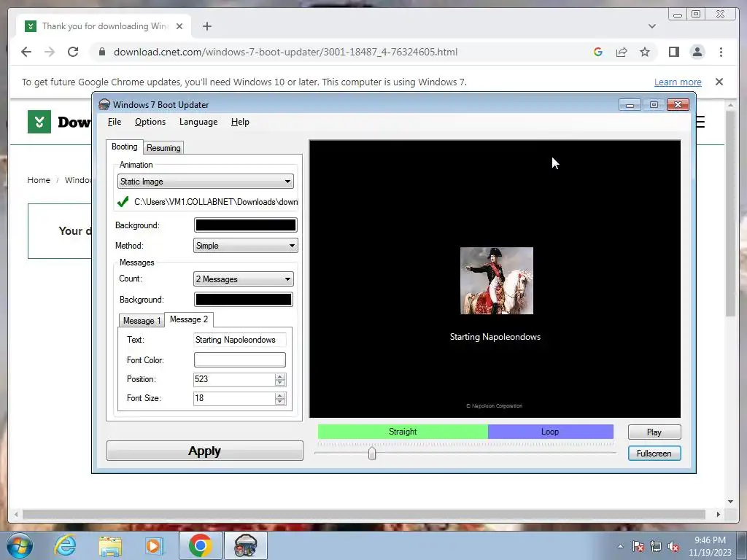Click the Learn more link
Screen dimensions: 747x560
678,82
